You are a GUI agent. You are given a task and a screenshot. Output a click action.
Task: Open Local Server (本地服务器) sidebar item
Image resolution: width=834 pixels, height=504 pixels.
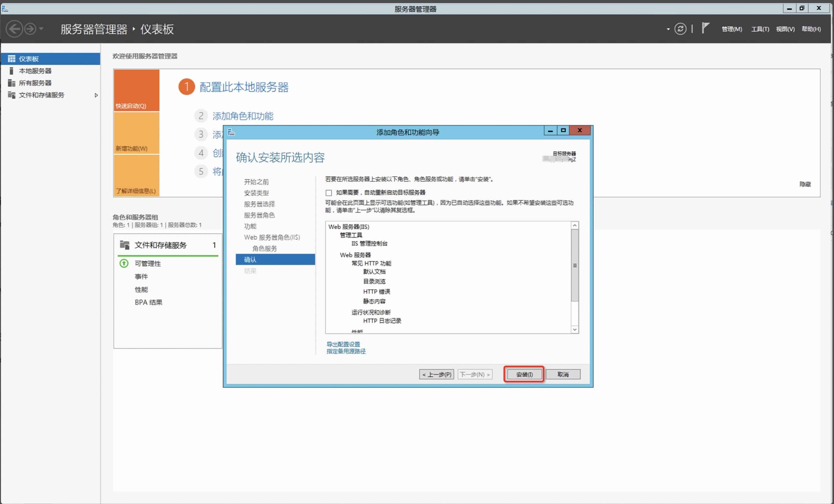coord(35,71)
